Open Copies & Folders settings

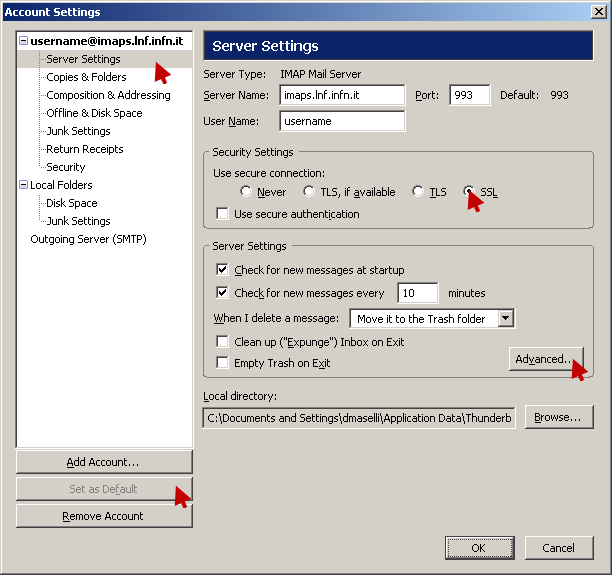[x=86, y=77]
